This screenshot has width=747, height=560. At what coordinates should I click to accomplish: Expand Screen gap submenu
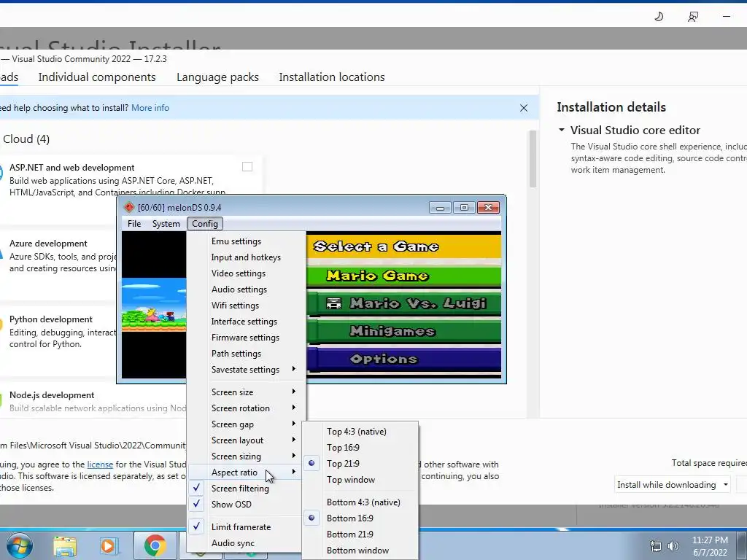click(x=245, y=424)
